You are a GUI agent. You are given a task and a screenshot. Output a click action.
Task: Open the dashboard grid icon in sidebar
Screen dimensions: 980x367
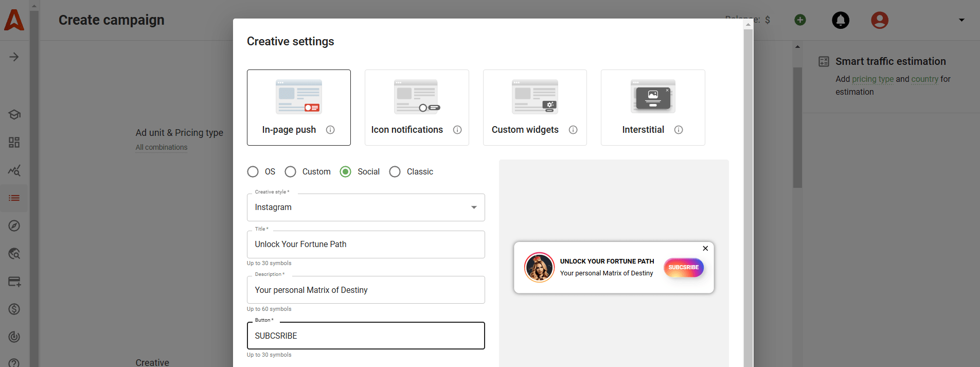[x=14, y=142]
